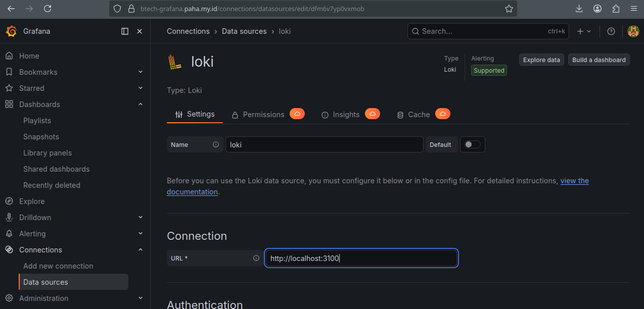
Task: Open the help question mark icon
Action: [611, 31]
